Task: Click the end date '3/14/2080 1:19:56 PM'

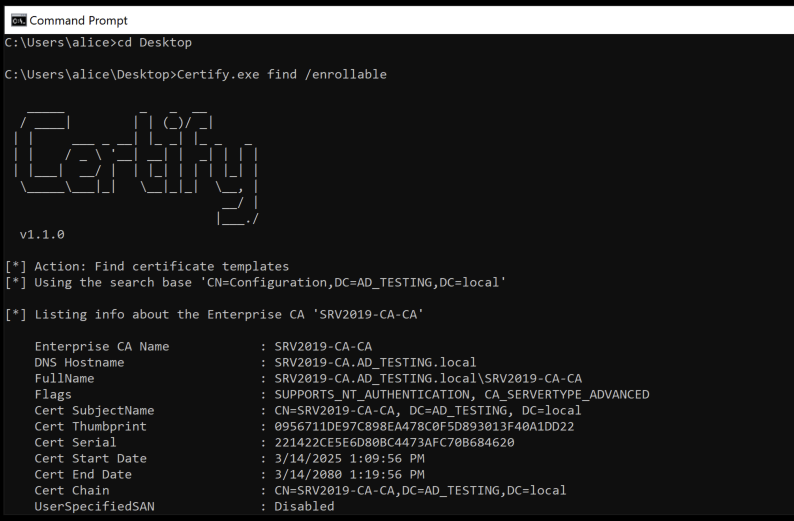Action: point(349,475)
